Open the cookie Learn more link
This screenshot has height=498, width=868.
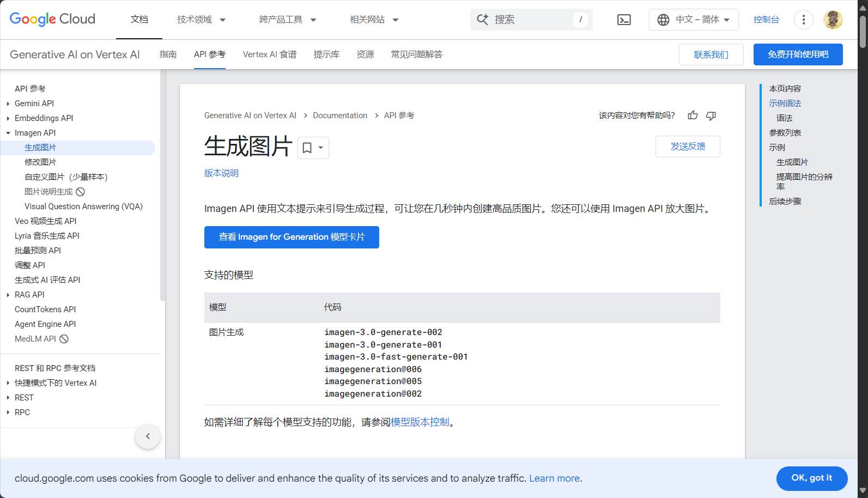[x=554, y=478]
